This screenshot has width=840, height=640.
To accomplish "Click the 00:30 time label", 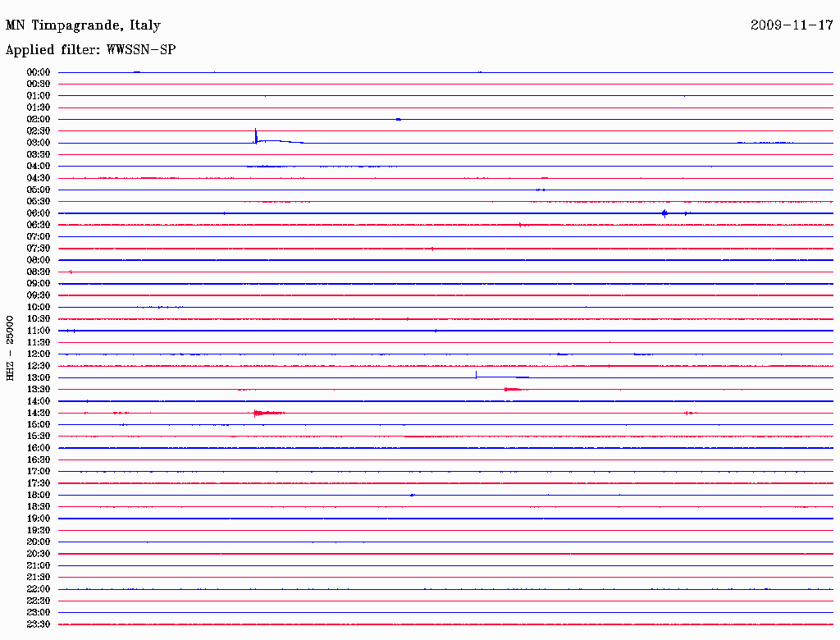I will (x=39, y=84).
